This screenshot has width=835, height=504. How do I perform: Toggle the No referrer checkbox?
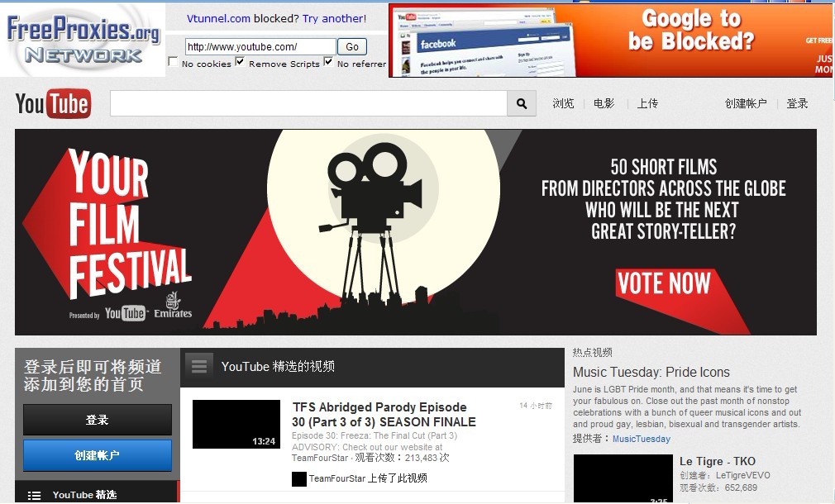328,62
